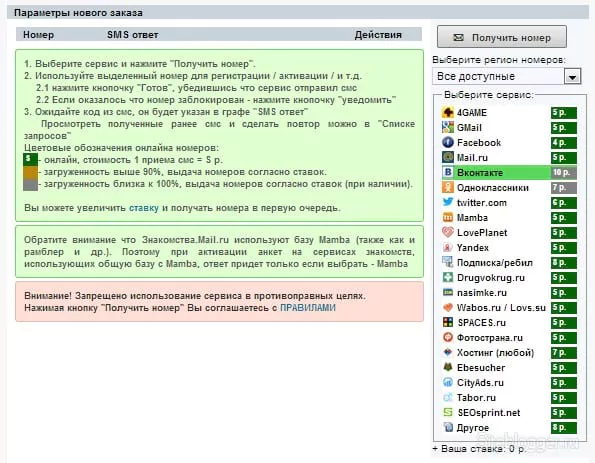The height and width of the screenshot is (463, 595).
Task: Click the 'Параметры нового заказа' heading
Action: click(78, 13)
